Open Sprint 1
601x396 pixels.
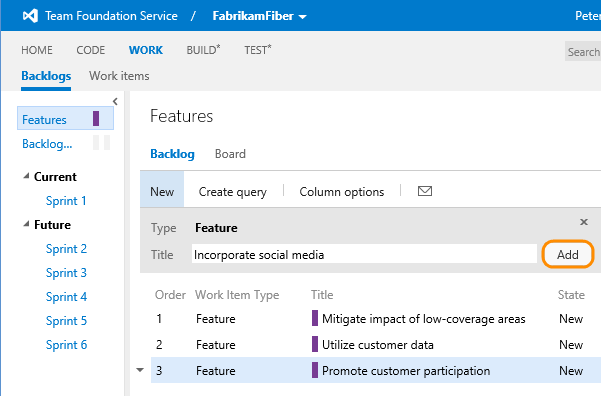click(x=66, y=201)
